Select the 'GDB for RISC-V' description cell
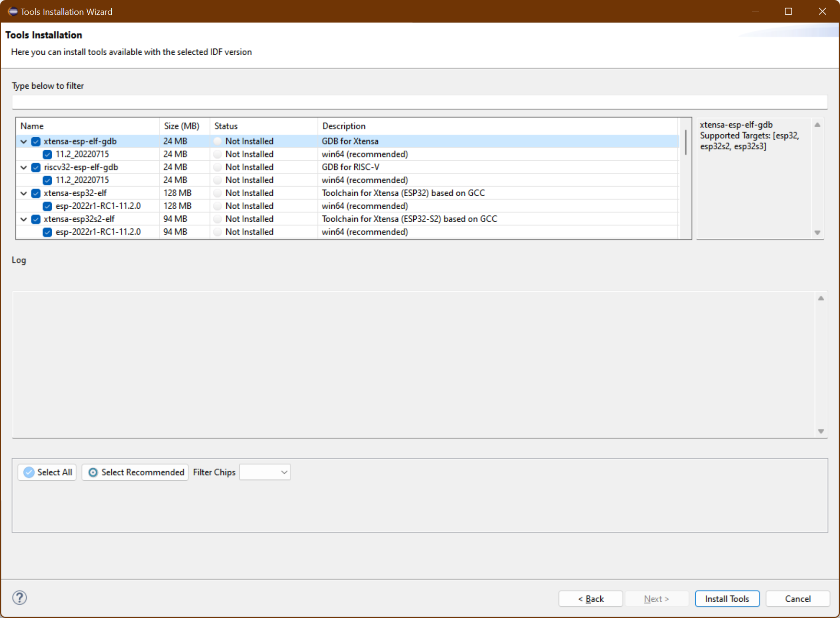 click(350, 167)
